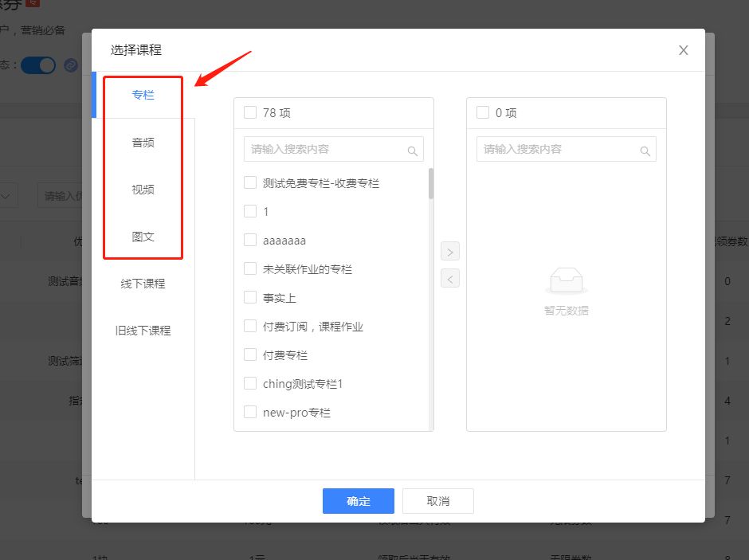Select the 付费专栏 checkbox
Image resolution: width=749 pixels, height=560 pixels.
[250, 354]
